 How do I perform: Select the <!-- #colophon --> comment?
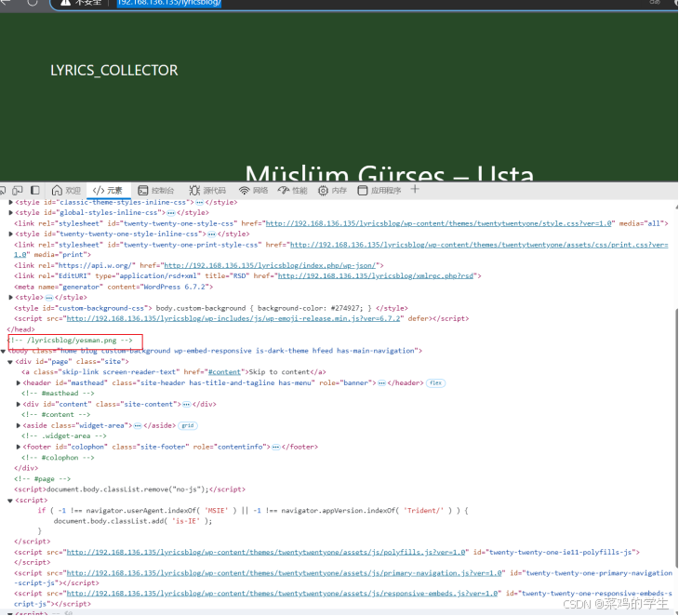click(x=58, y=458)
